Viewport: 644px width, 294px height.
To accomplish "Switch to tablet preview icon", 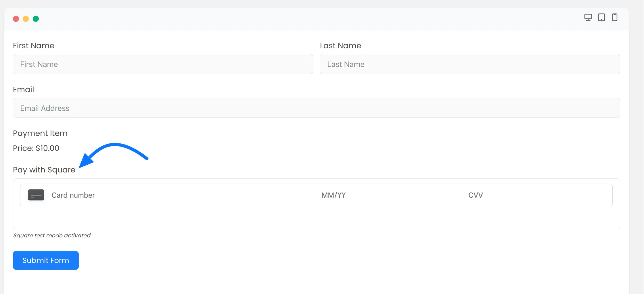I will click(x=601, y=18).
